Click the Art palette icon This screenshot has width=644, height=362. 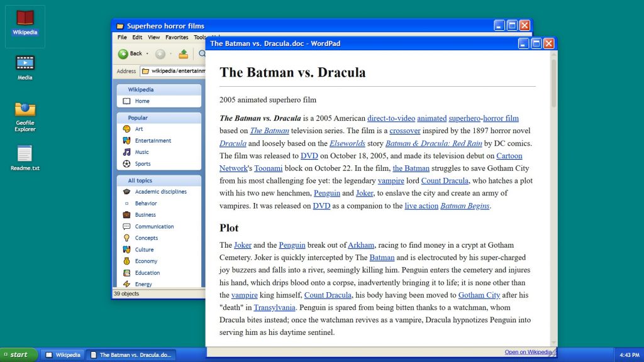(x=126, y=129)
